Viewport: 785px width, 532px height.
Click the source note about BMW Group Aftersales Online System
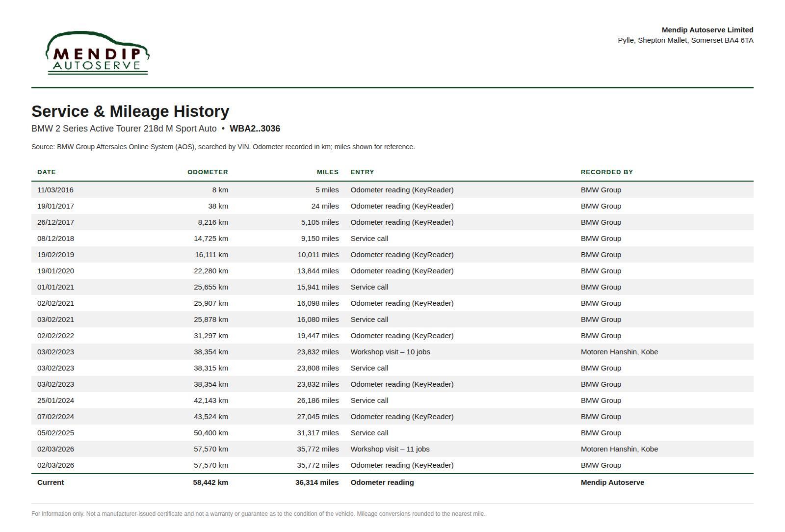pos(223,147)
